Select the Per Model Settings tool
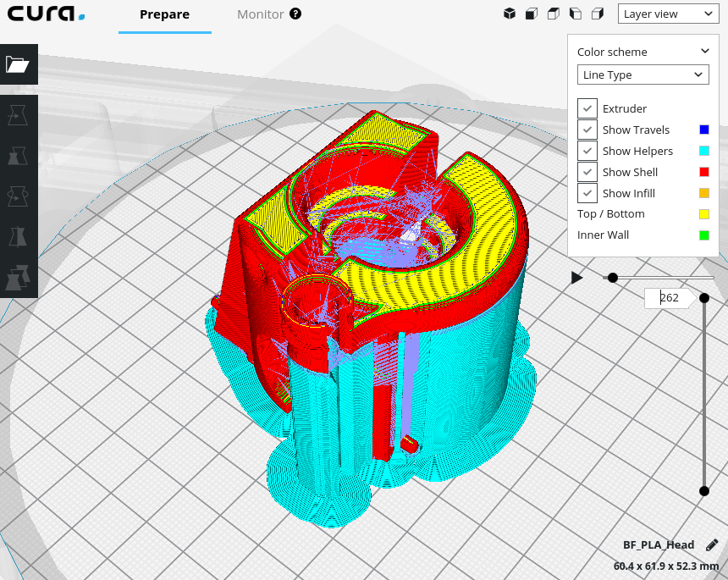Viewport: 728px width, 580px height. (18, 278)
